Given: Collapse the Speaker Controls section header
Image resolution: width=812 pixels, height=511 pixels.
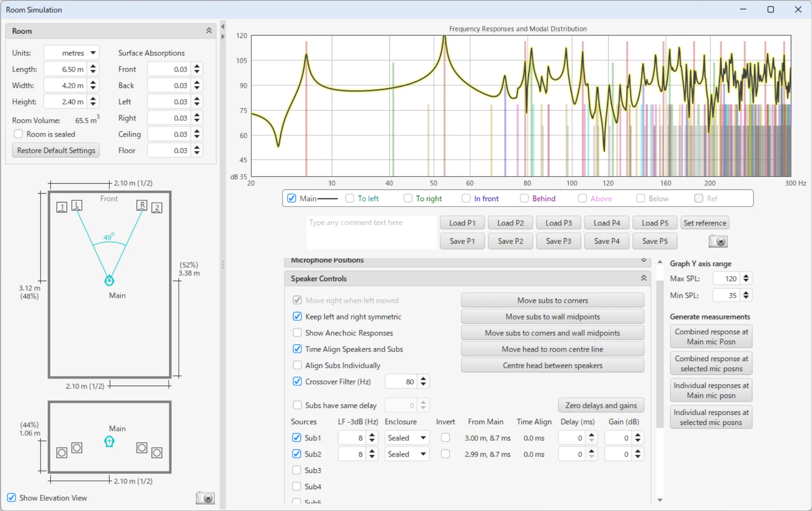Looking at the screenshot, I should click(x=644, y=278).
